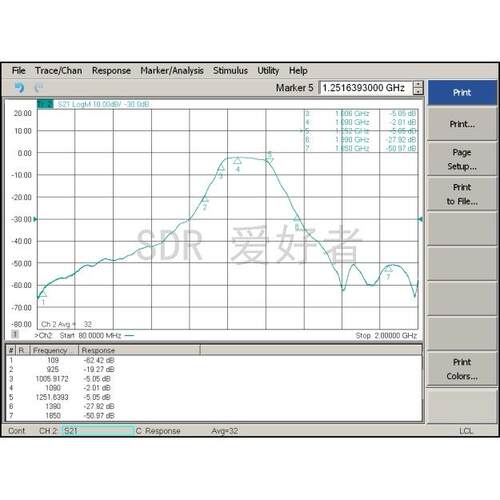This screenshot has height=500, width=500.
Task: Click the -50.97 dB response cell
Action: (99, 416)
